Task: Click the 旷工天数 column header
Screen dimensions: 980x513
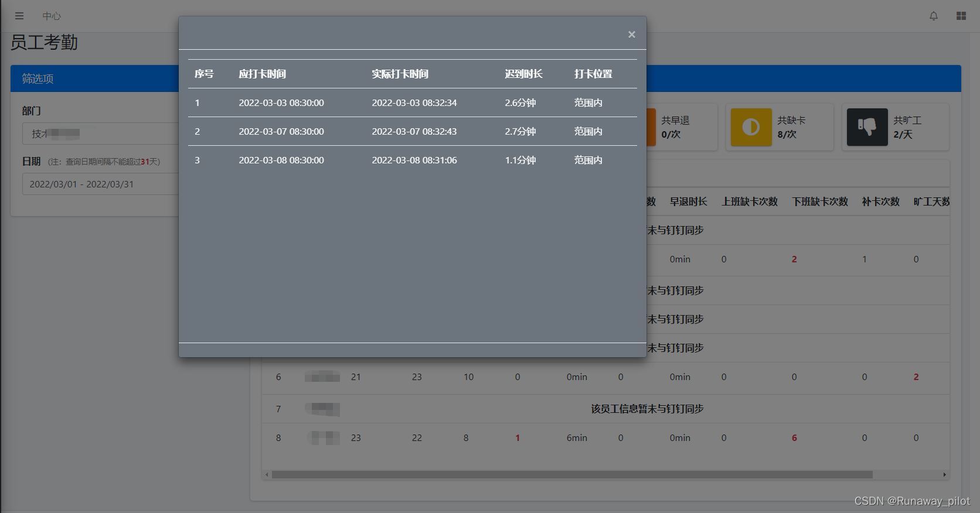Action: 932,201
